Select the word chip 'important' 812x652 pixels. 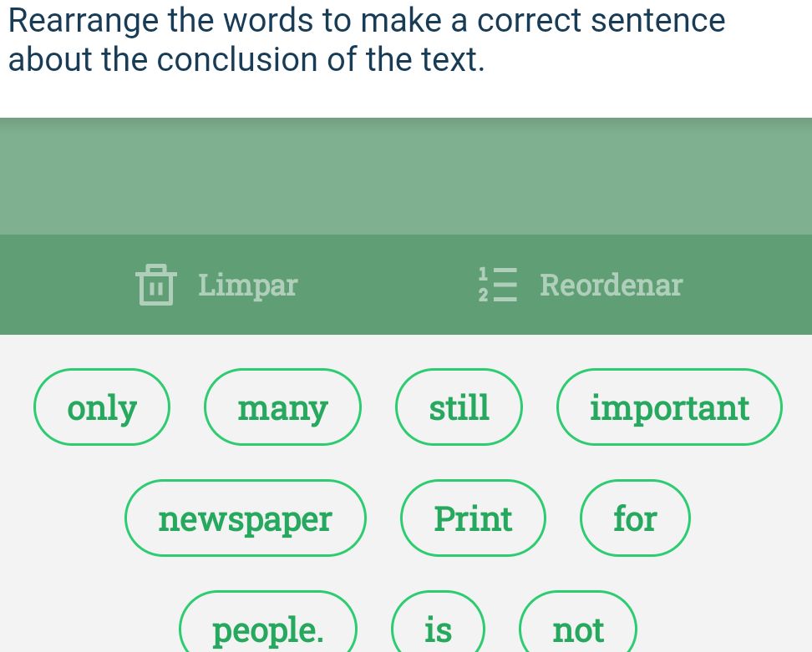coord(669,407)
